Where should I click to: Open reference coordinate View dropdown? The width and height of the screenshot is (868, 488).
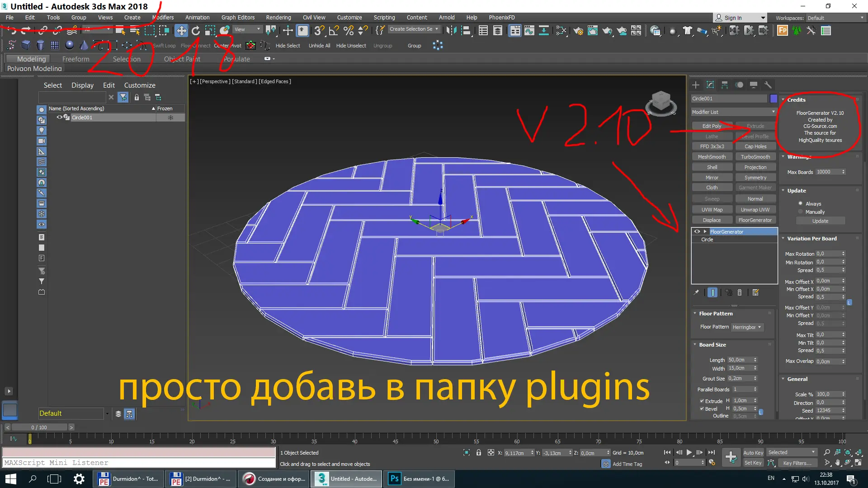[x=247, y=29]
